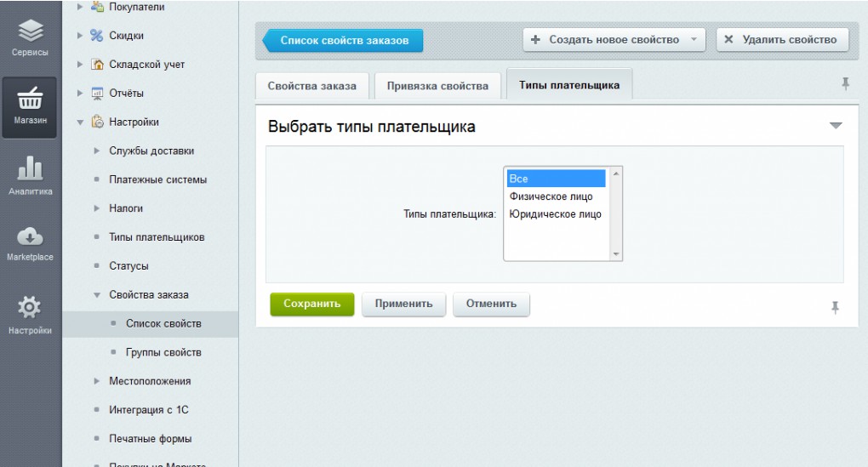Open Интеграция с 1С tree item
This screenshot has width=868, height=467.
point(148,409)
